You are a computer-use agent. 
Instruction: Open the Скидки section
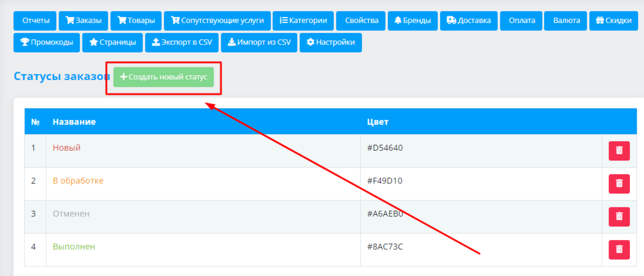pyautogui.click(x=614, y=21)
